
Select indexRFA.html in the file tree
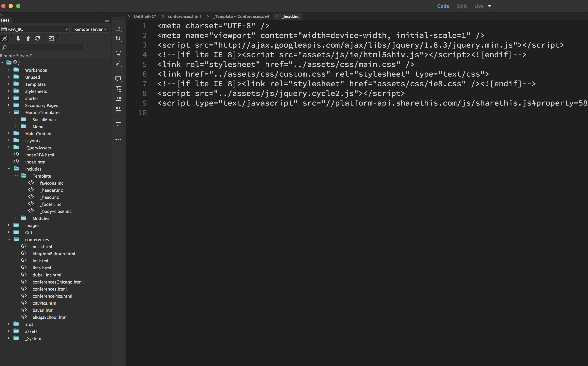pyautogui.click(x=39, y=155)
